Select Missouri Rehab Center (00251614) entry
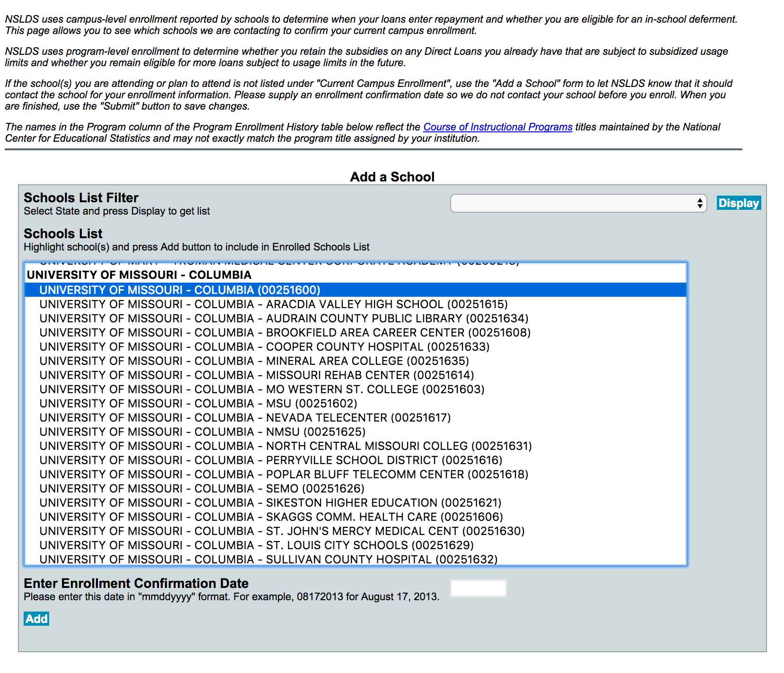Image resolution: width=784 pixels, height=673 pixels. pyautogui.click(x=355, y=375)
